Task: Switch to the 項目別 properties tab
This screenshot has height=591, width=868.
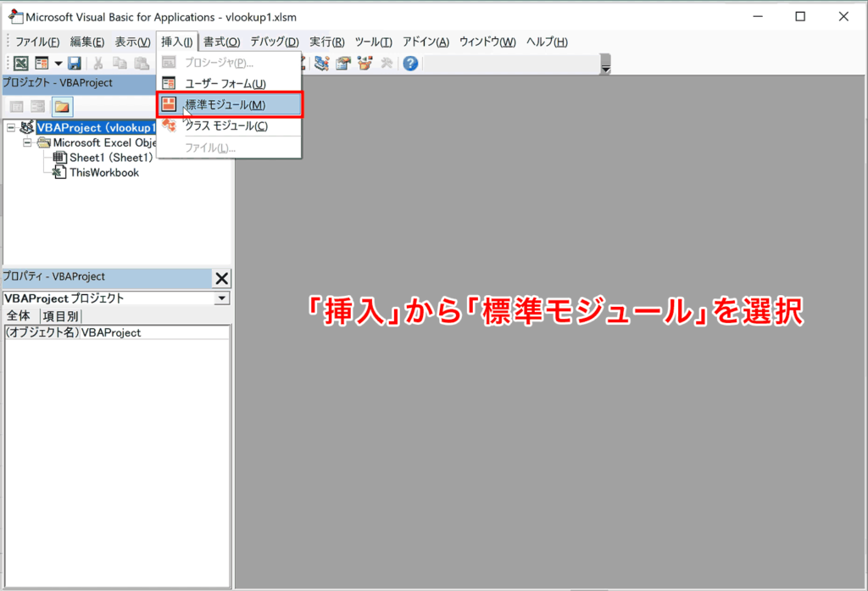Action: [x=60, y=316]
